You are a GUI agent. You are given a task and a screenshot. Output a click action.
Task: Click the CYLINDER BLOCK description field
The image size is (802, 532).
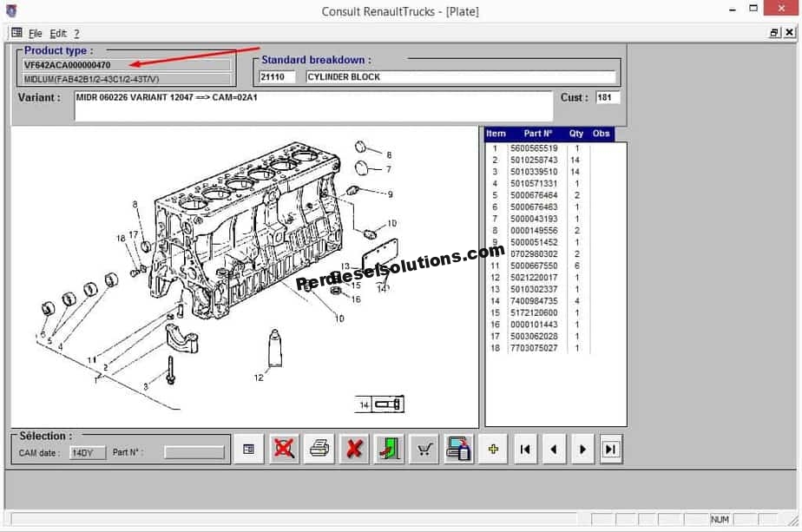point(461,76)
